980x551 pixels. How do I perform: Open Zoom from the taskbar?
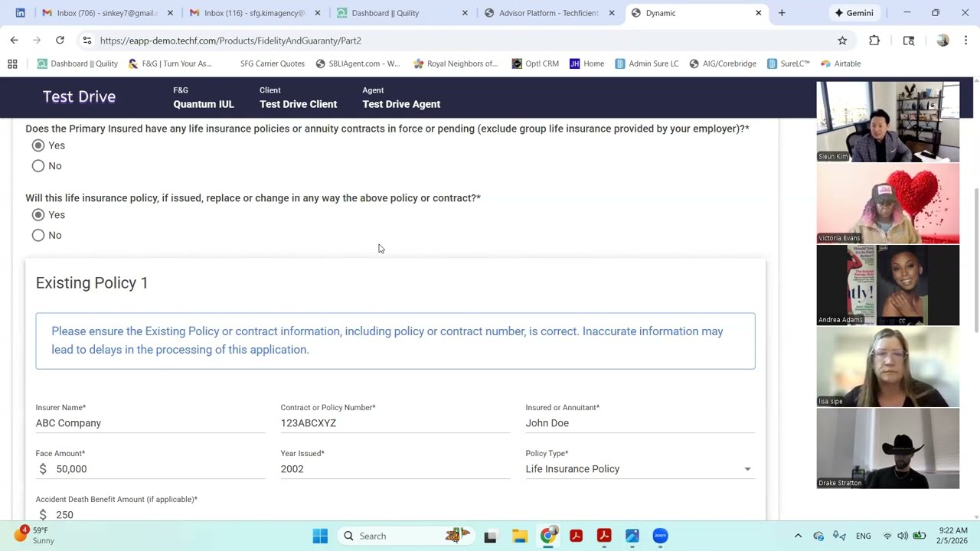[660, 536]
